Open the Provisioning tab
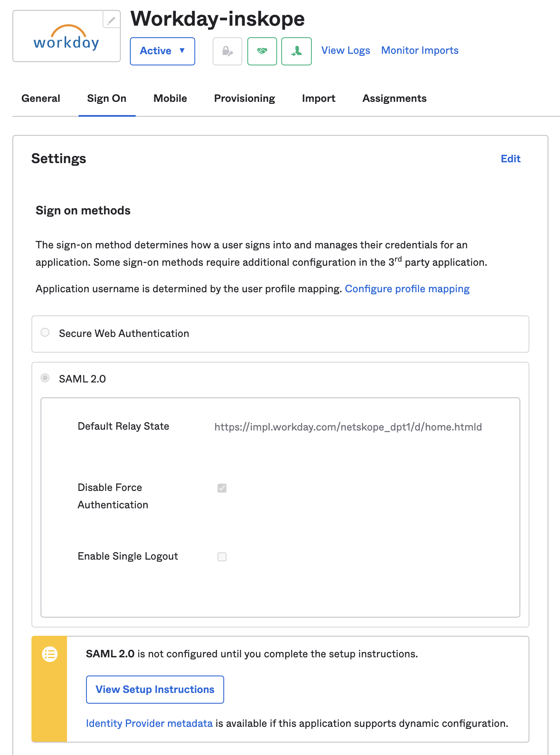 tap(244, 99)
